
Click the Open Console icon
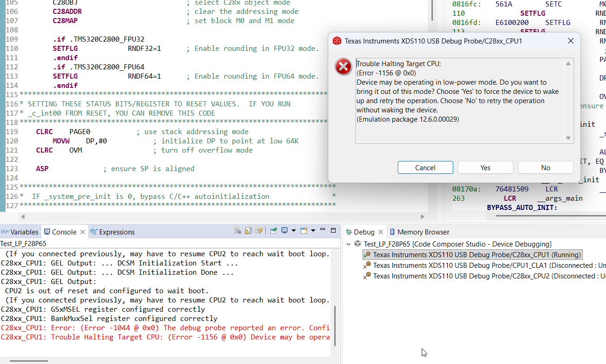coord(304,230)
